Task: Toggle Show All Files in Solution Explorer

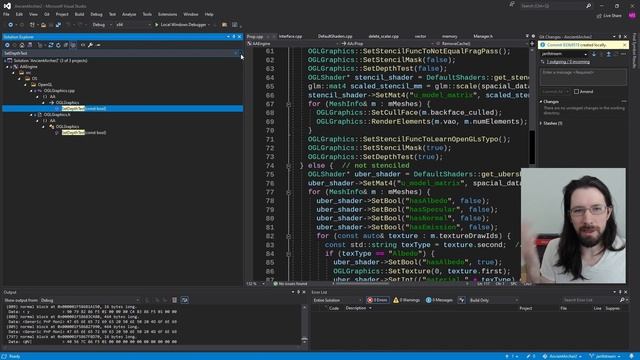Action: tap(73, 45)
